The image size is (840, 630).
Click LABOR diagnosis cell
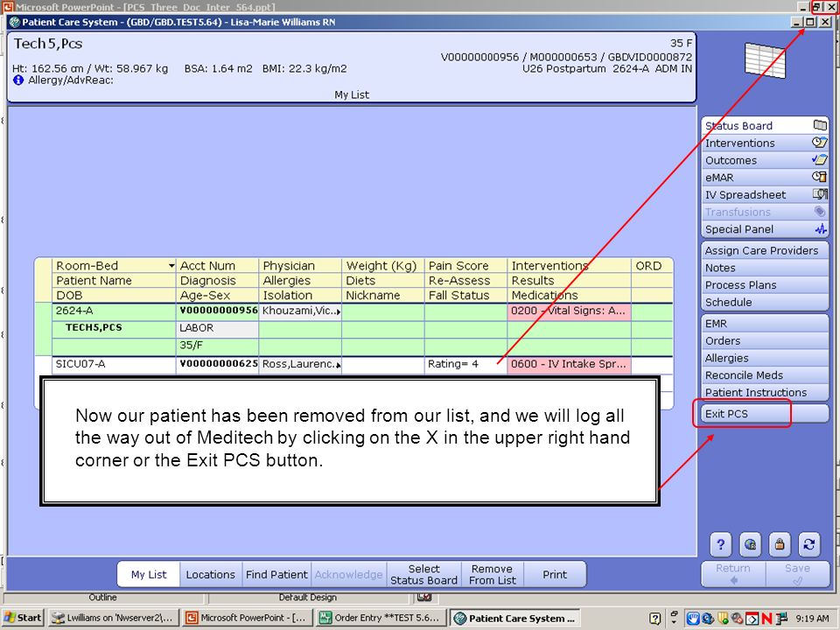coord(217,328)
